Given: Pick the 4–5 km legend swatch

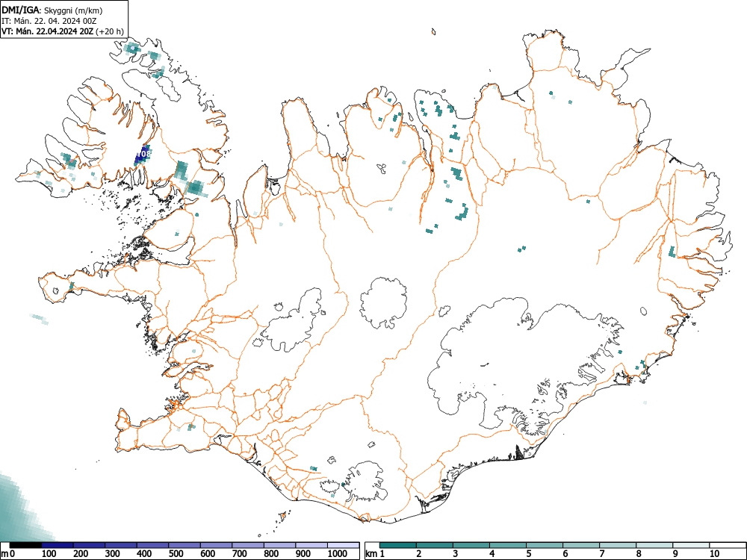Looking at the screenshot, I should tap(508, 545).
